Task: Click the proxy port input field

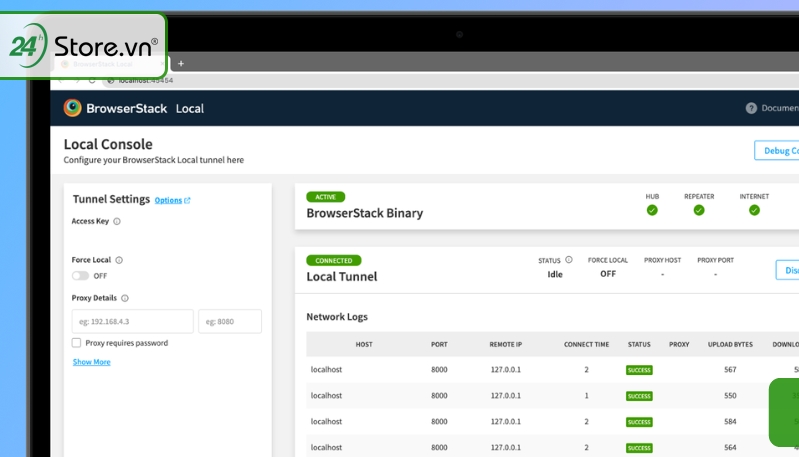Action: click(x=230, y=321)
